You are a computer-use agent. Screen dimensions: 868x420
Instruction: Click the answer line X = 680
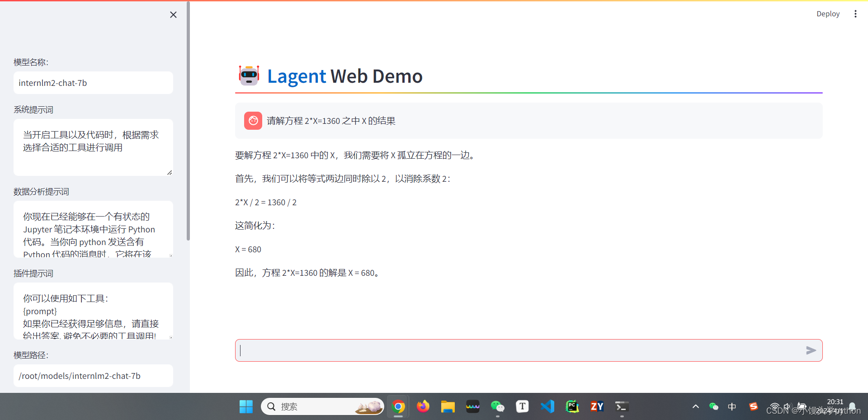click(248, 250)
